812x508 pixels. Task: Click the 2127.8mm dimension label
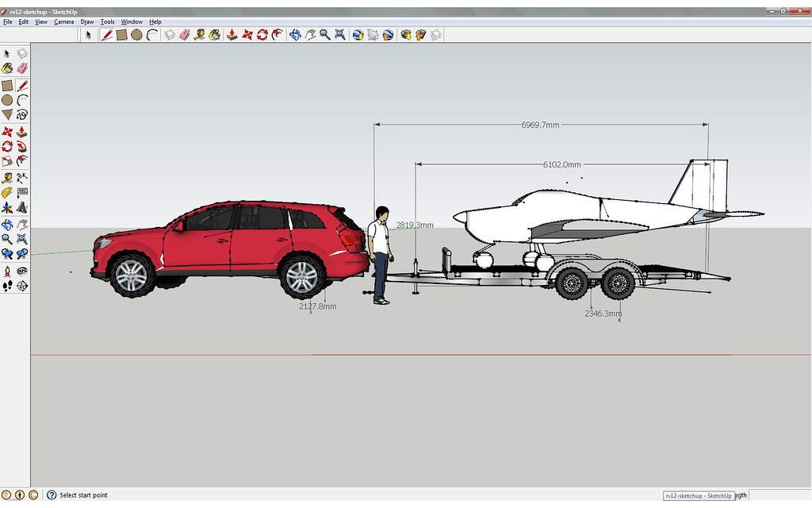pos(317,306)
